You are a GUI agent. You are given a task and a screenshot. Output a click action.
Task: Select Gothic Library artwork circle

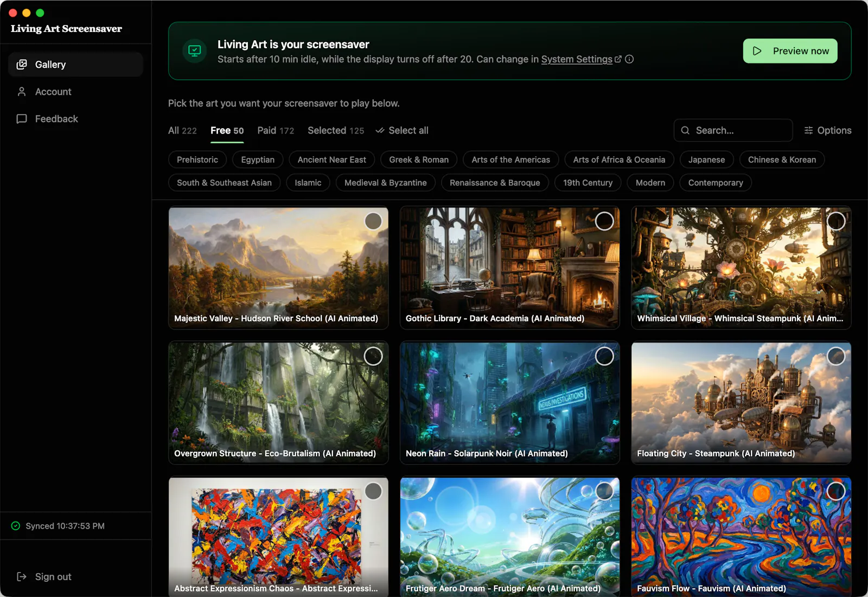(604, 221)
